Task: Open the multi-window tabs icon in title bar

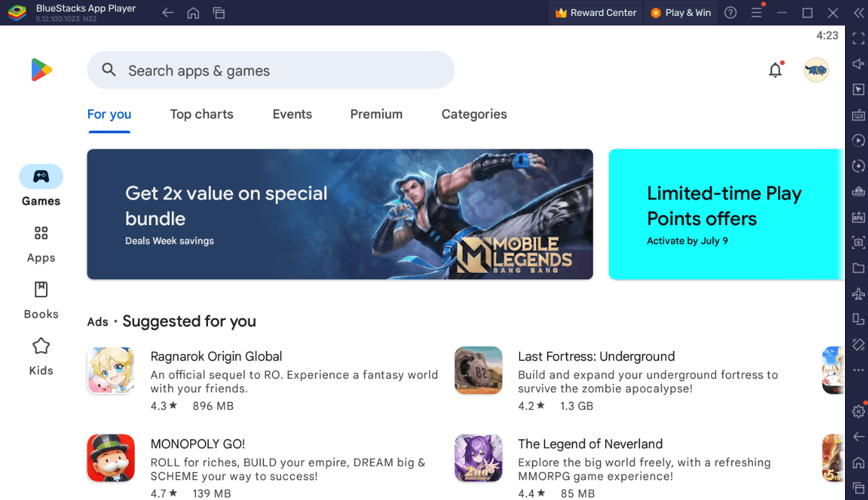Action: (219, 13)
